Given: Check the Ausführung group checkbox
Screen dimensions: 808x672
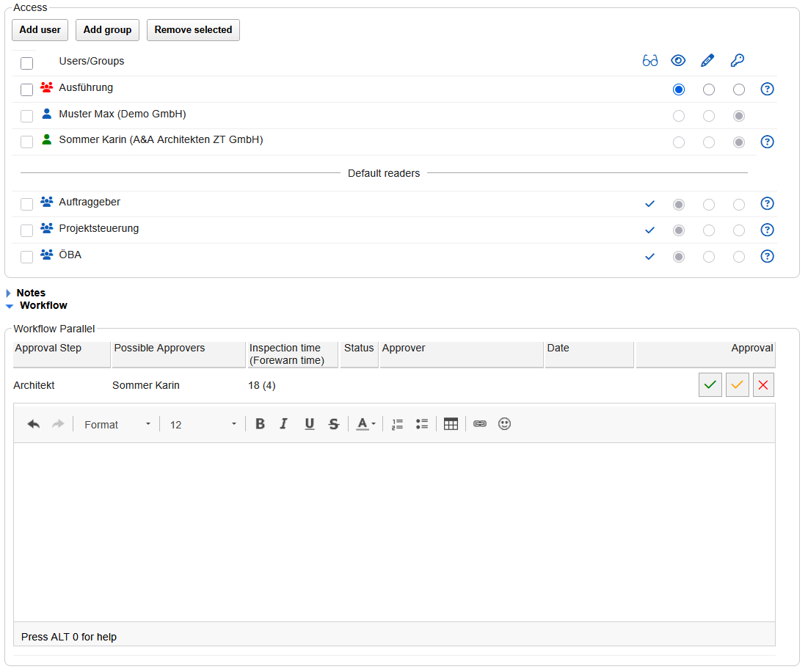Looking at the screenshot, I should click(x=26, y=90).
